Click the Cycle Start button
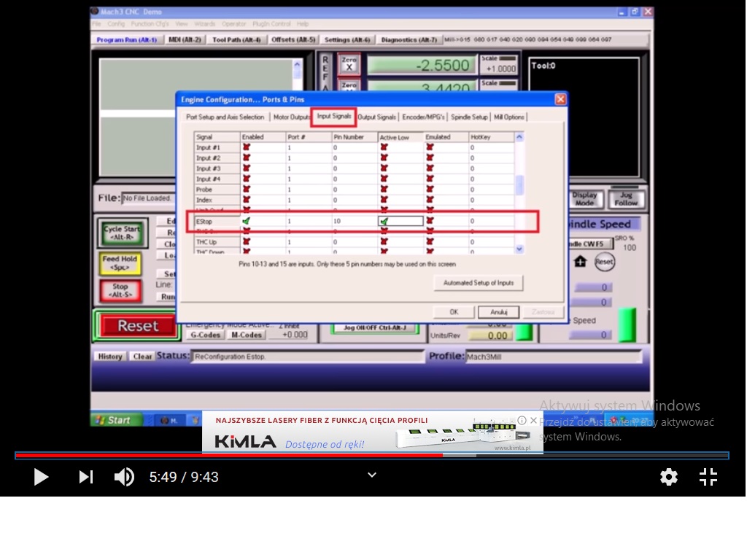Image resolution: width=747 pixels, height=560 pixels. pyautogui.click(x=122, y=233)
